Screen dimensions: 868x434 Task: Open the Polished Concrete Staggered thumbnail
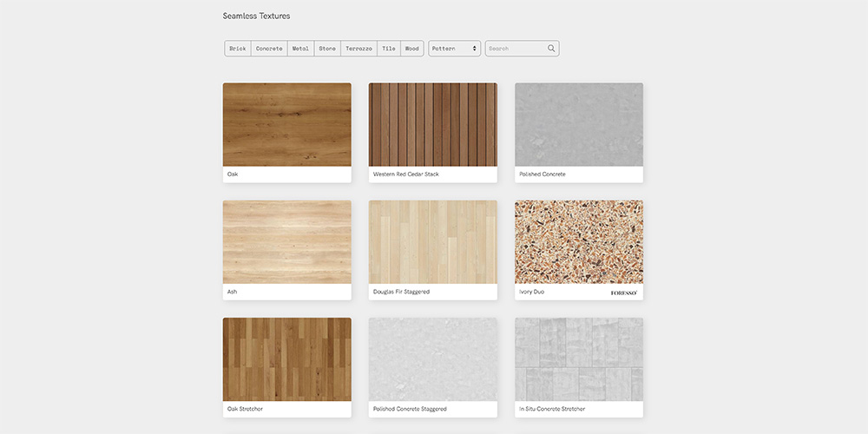click(x=433, y=359)
